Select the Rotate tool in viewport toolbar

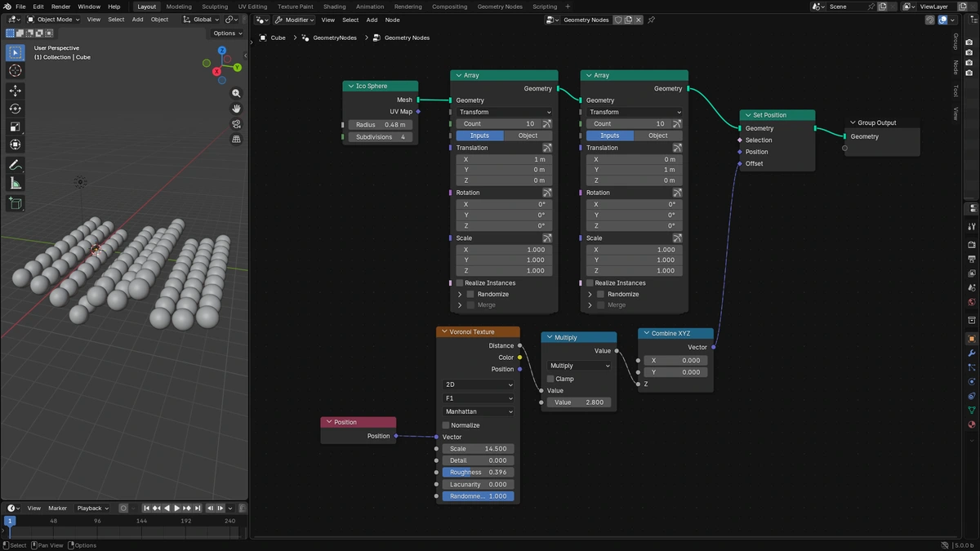(x=15, y=109)
